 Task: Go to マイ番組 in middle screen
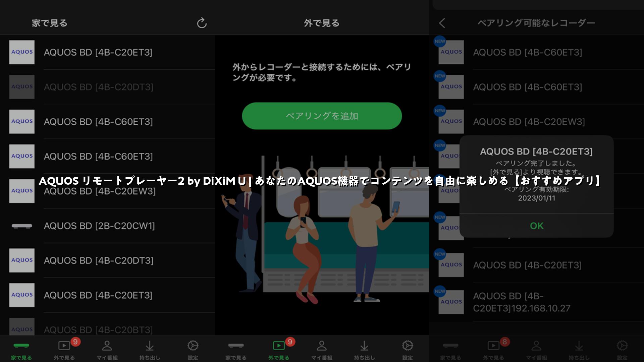click(x=322, y=350)
